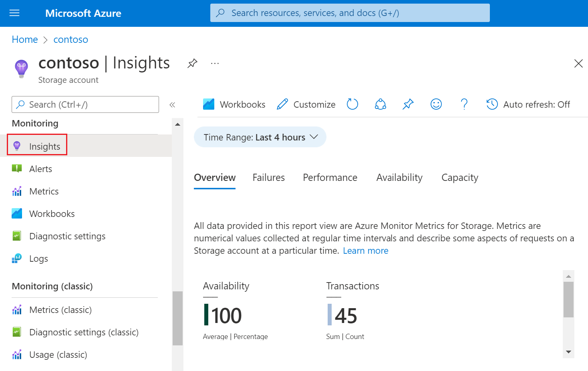Click the Usage (classic) chart icon

coord(17,355)
